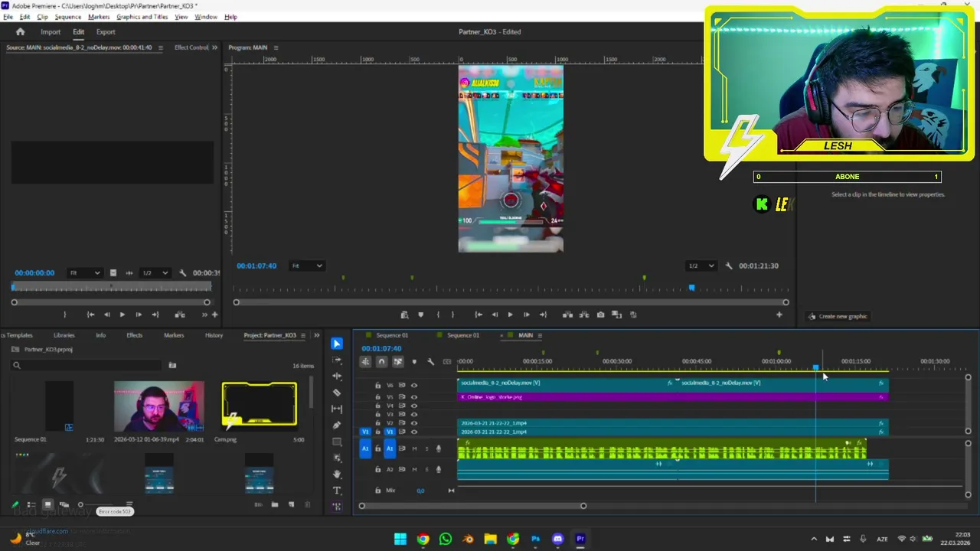This screenshot has width=980, height=551.
Task: Open timeline display settings wrench
Action: [430, 362]
